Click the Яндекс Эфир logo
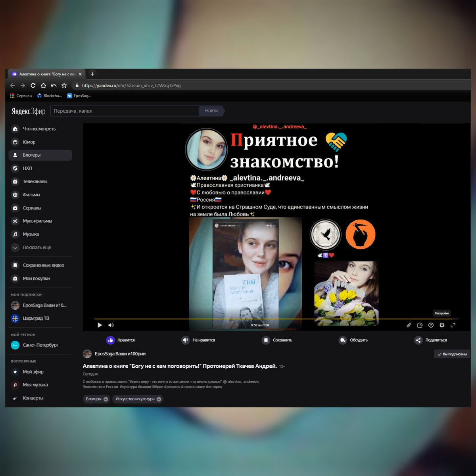Screen dimensions: 476x476 click(29, 111)
